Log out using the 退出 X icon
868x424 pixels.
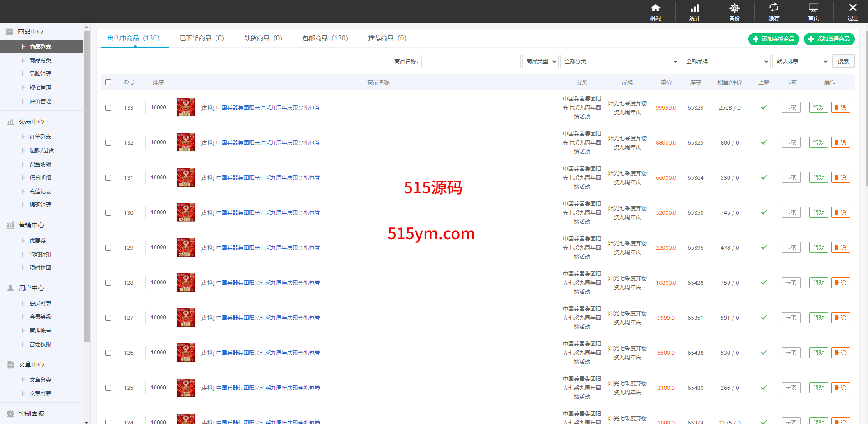click(853, 8)
